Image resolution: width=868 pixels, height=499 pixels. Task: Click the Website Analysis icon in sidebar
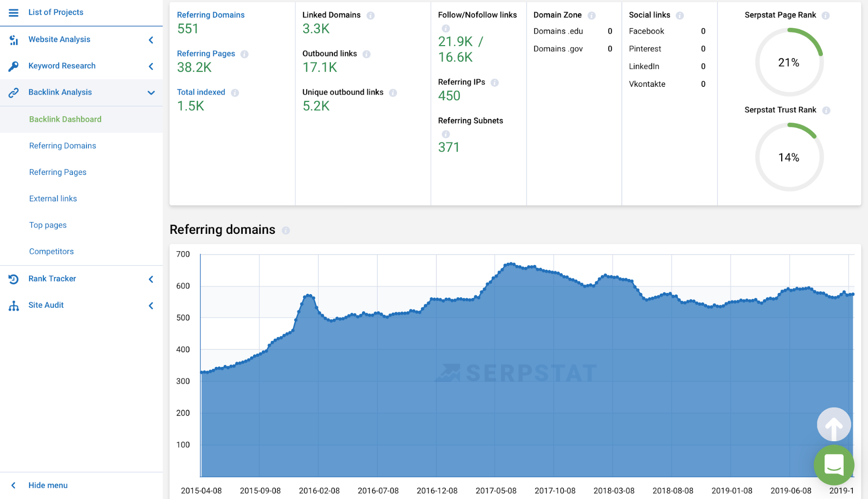pyautogui.click(x=14, y=39)
